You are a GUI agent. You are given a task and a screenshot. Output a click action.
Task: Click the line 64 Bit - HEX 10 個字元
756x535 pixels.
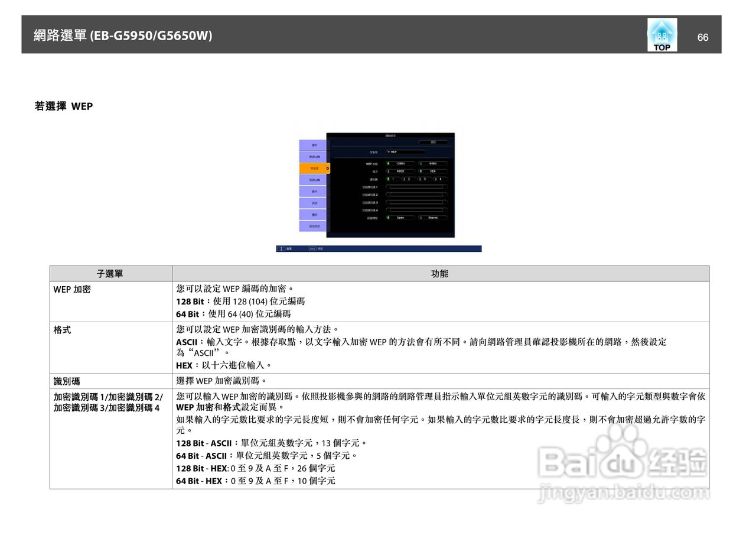click(256, 481)
